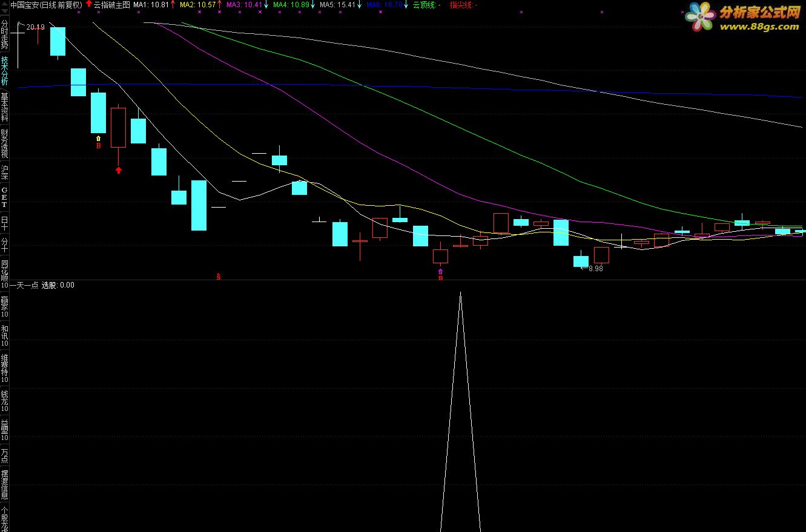Click yellow up arrow under third cyan candle
This screenshot has width=806, height=532.
pos(98,139)
